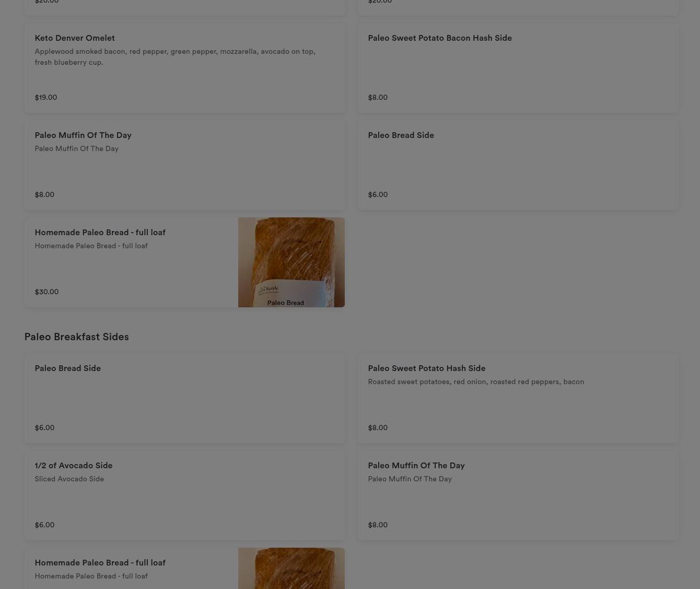Click the Paleo Bread loaf photo thumbnail

(291, 262)
